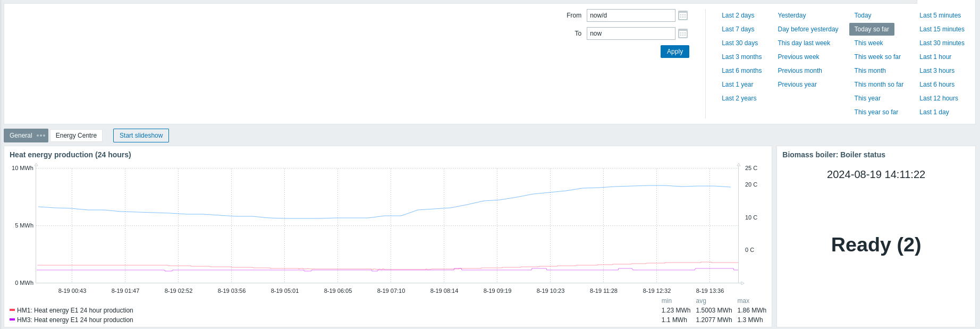Open the From date calendar picker
This screenshot has height=329, width=980.
click(683, 15)
